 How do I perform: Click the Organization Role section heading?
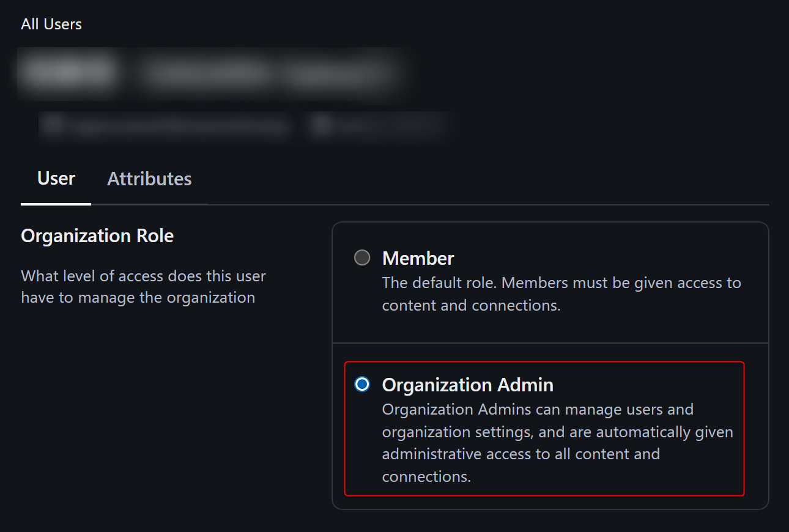click(97, 236)
